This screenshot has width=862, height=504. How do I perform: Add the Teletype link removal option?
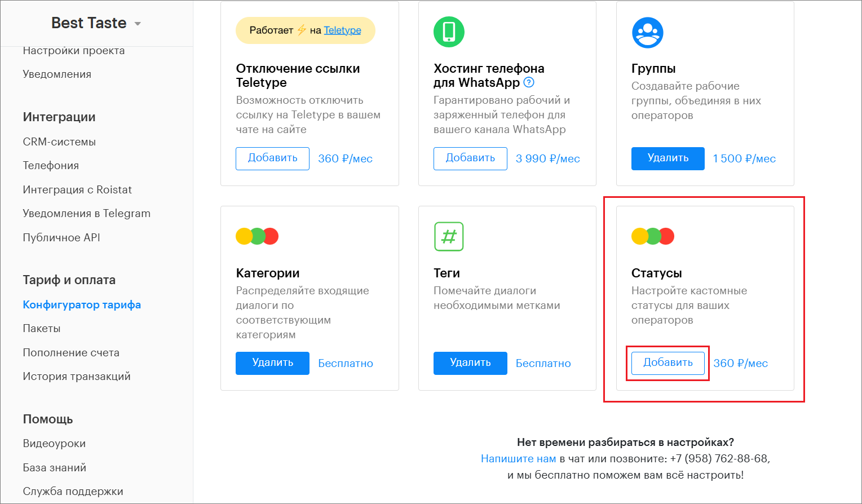coord(272,158)
